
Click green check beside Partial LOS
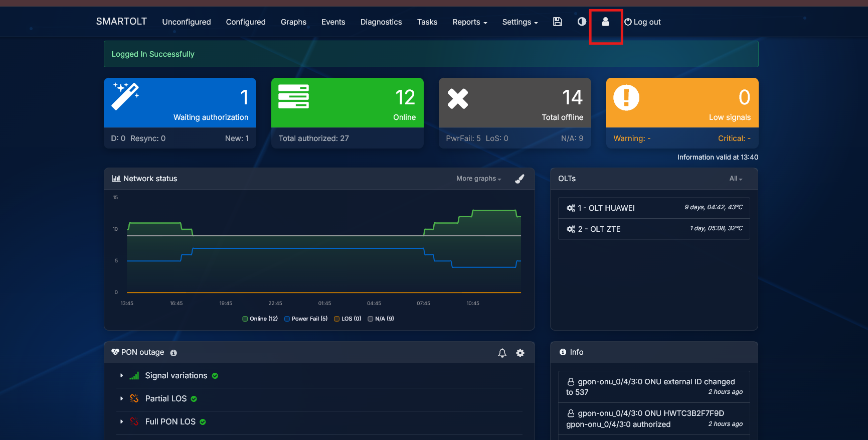(194, 399)
